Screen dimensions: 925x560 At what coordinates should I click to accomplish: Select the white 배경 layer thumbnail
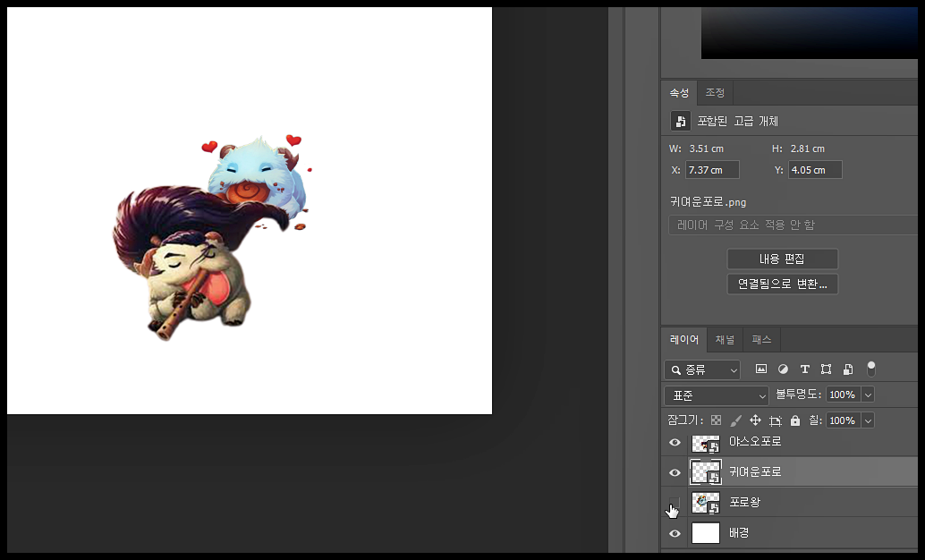pos(706,533)
